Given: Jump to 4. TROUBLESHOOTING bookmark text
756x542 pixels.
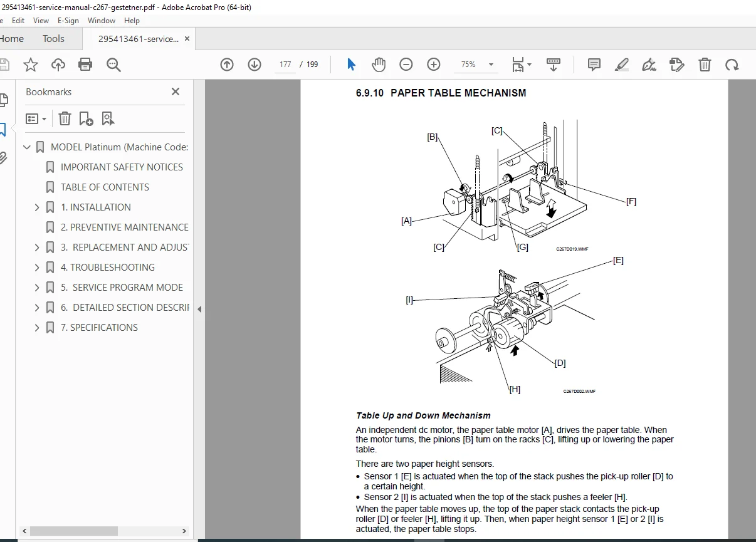Looking at the screenshot, I should (x=108, y=268).
